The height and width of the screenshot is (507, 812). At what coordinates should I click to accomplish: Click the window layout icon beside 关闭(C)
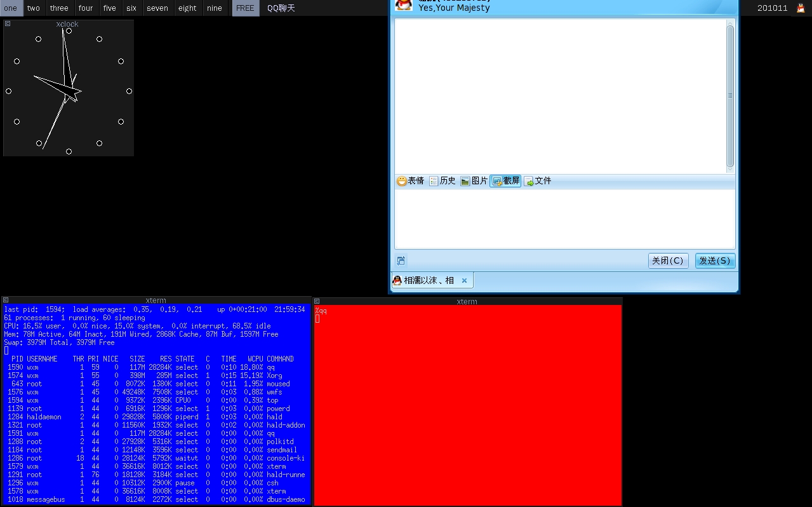pos(401,260)
